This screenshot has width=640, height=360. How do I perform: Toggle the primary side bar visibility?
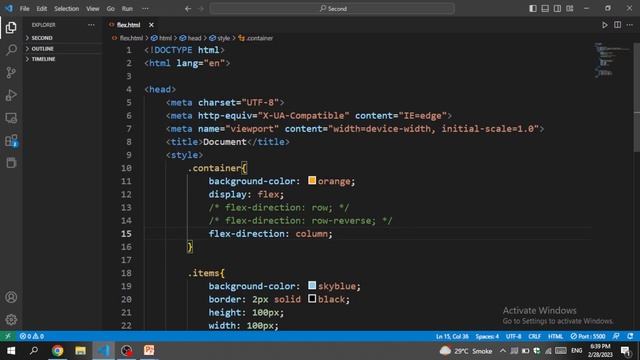pos(533,9)
